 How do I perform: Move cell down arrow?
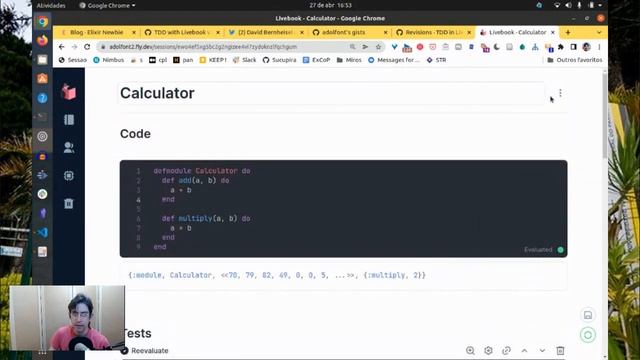coord(542,351)
